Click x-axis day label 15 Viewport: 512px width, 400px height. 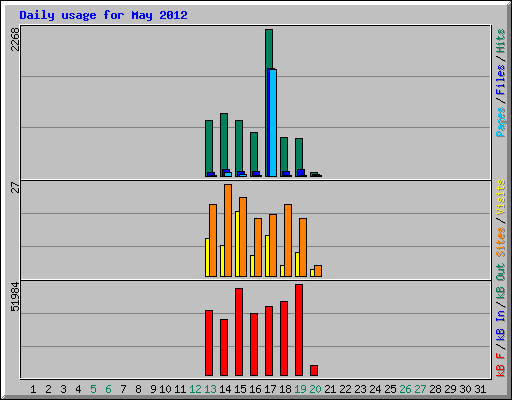coord(240,389)
